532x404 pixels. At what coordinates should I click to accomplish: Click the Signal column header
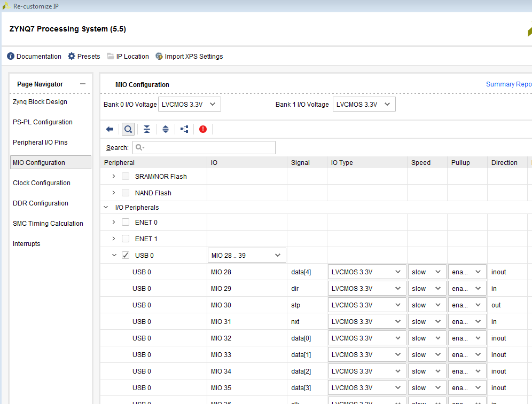tap(307, 162)
